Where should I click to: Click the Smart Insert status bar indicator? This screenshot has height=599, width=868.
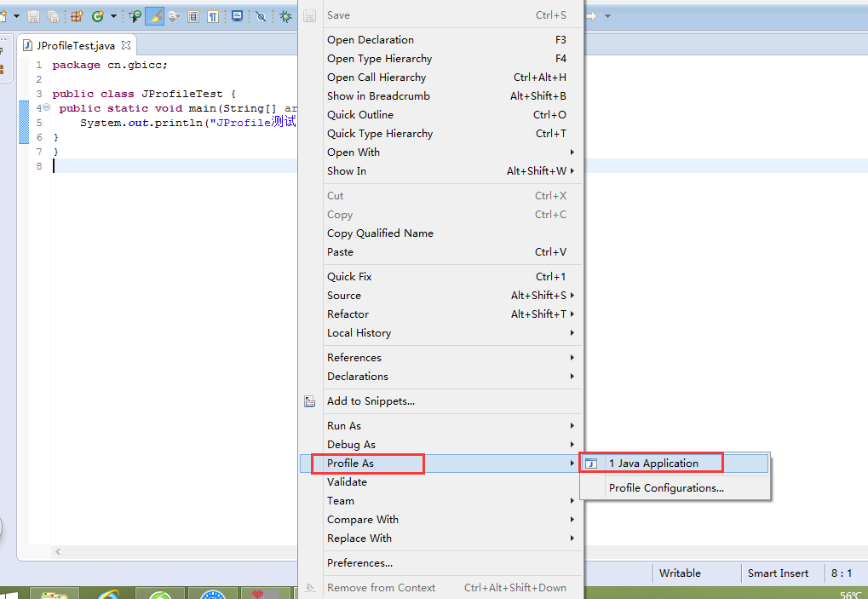778,573
